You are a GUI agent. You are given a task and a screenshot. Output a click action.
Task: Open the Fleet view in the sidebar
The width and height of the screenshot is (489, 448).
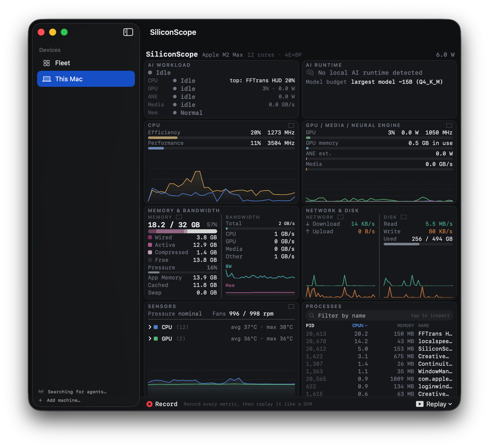86,63
